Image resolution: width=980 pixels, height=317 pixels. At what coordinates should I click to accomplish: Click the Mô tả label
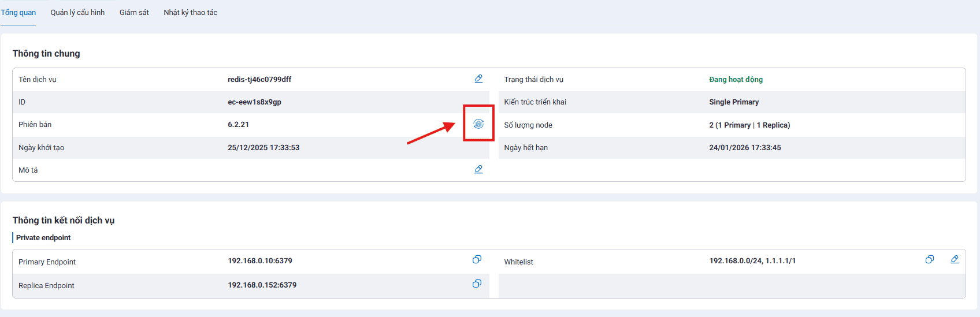point(28,170)
